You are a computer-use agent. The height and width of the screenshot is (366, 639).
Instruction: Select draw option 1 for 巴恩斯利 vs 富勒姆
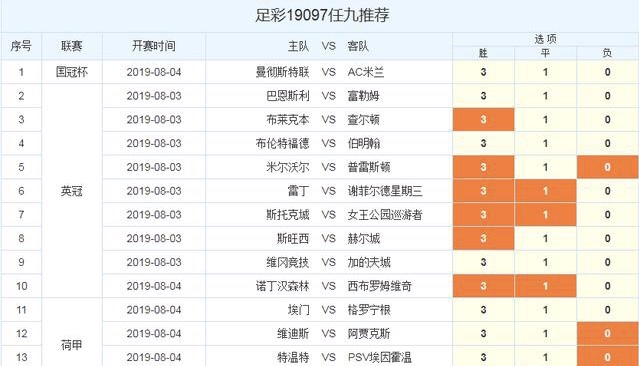pos(545,96)
